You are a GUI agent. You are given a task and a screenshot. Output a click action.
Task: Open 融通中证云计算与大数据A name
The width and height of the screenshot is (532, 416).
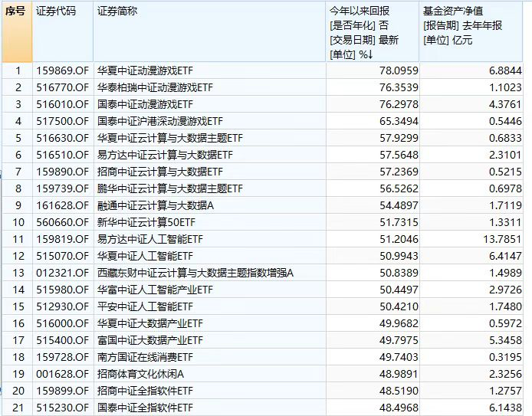click(156, 205)
